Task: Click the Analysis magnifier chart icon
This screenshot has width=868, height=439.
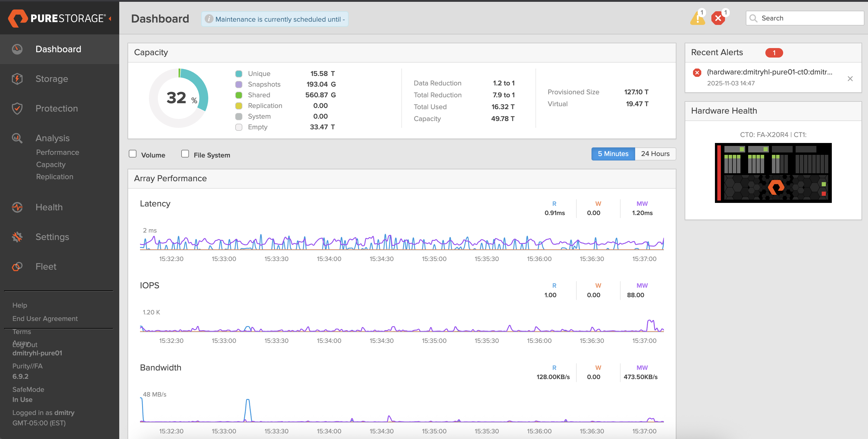Action: [x=17, y=138]
